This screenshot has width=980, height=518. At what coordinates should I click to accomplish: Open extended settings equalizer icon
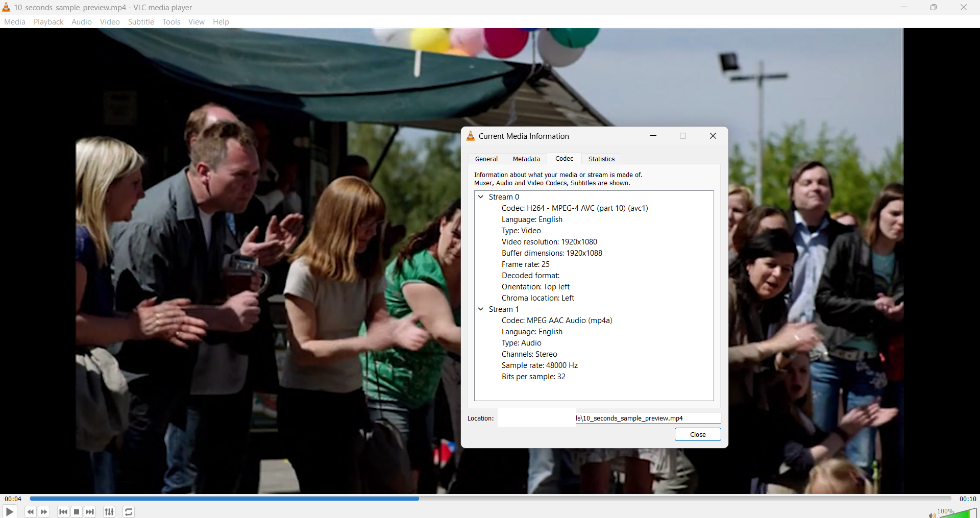(x=109, y=512)
